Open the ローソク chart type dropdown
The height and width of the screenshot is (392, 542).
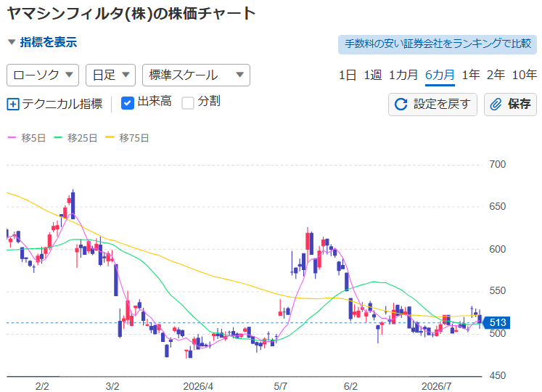click(43, 75)
